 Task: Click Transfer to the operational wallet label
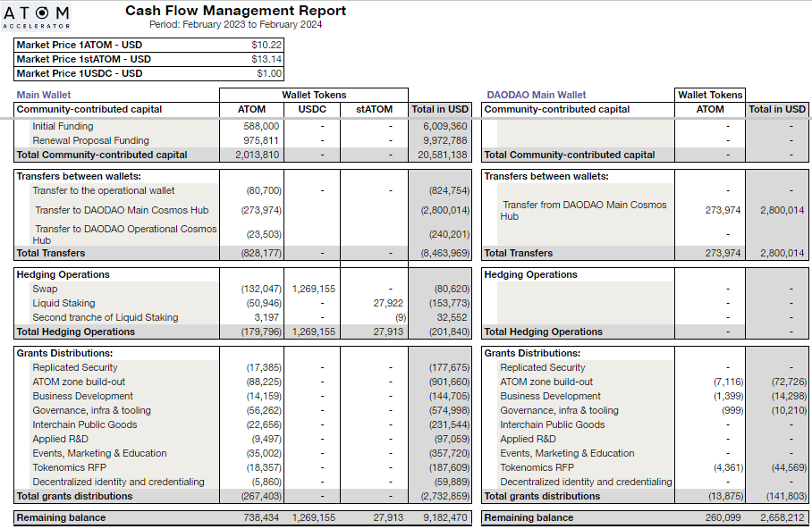pos(104,190)
